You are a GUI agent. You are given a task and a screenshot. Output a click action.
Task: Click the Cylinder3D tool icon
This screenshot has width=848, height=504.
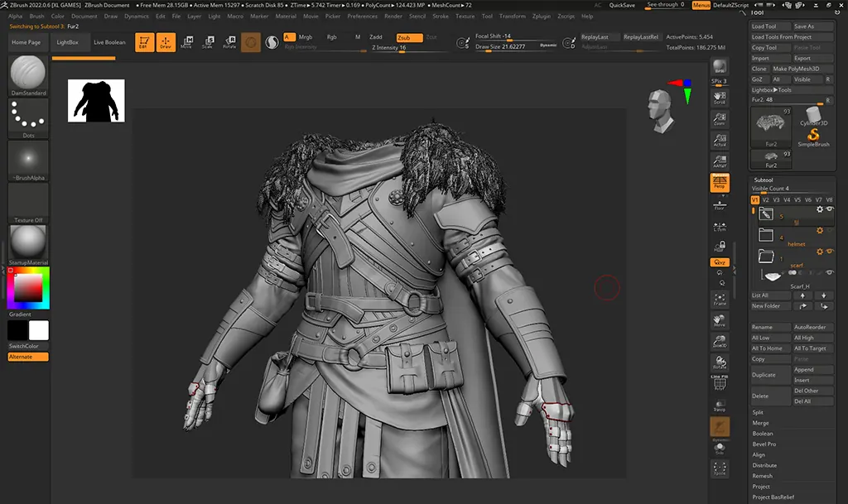pos(813,116)
